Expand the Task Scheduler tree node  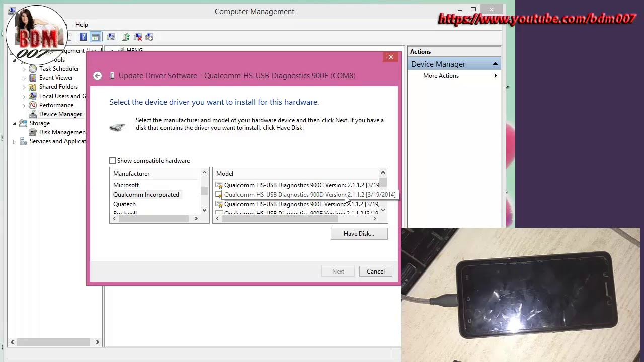point(24,69)
